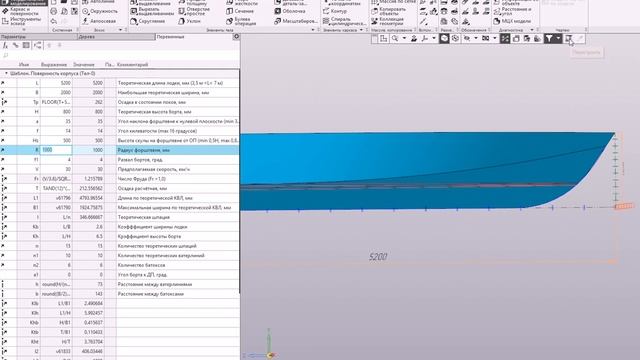Toggle external flag on variable H row

3,112
